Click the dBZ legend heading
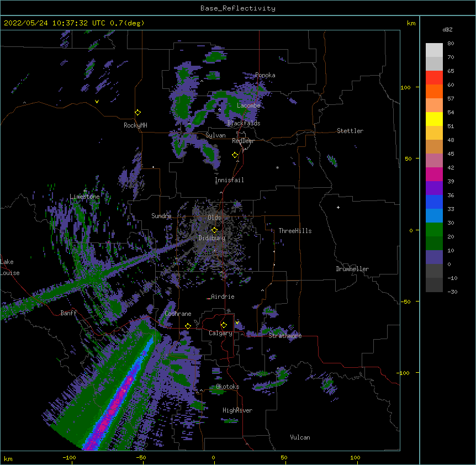 447,29
